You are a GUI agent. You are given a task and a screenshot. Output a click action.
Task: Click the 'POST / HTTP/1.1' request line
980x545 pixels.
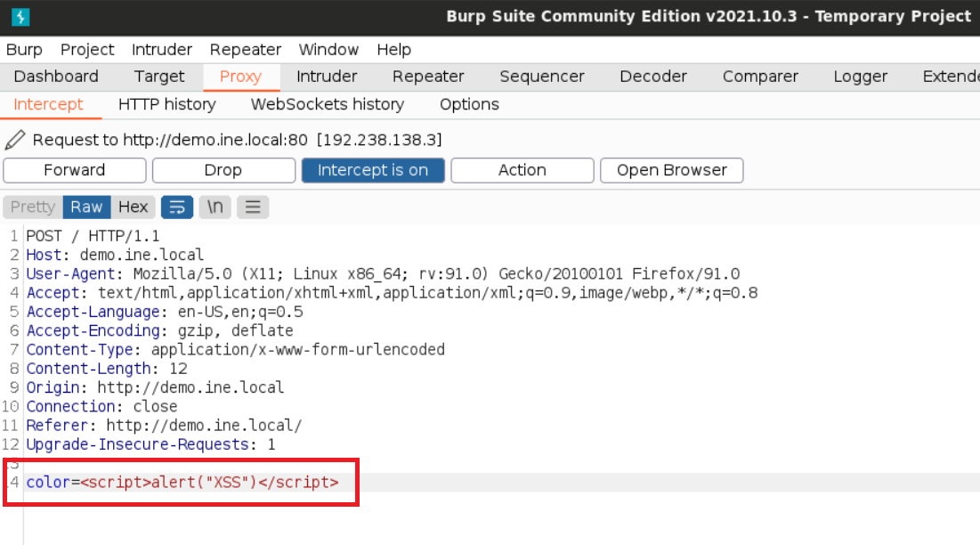click(93, 236)
